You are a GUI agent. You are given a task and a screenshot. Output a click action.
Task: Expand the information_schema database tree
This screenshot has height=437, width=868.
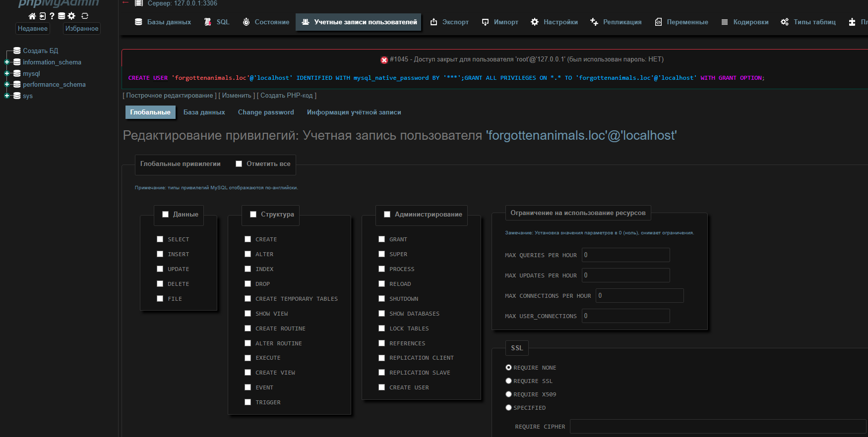pyautogui.click(x=7, y=62)
